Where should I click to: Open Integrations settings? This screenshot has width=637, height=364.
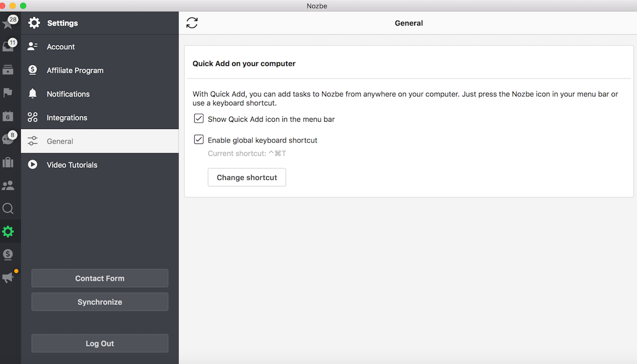coord(100,118)
